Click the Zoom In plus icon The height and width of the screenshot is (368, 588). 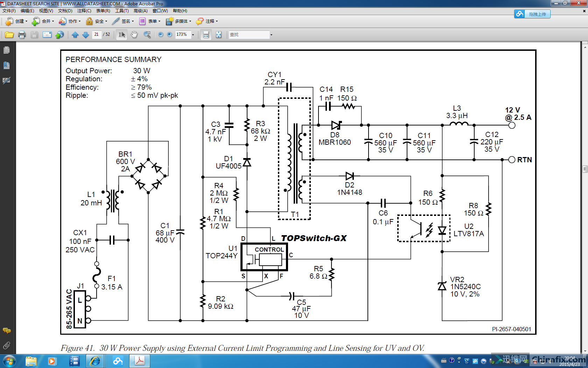[x=170, y=35]
